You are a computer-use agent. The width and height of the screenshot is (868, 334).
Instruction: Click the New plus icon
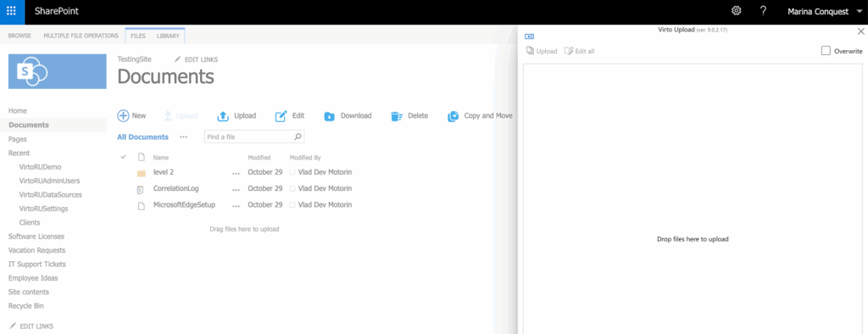click(x=123, y=116)
